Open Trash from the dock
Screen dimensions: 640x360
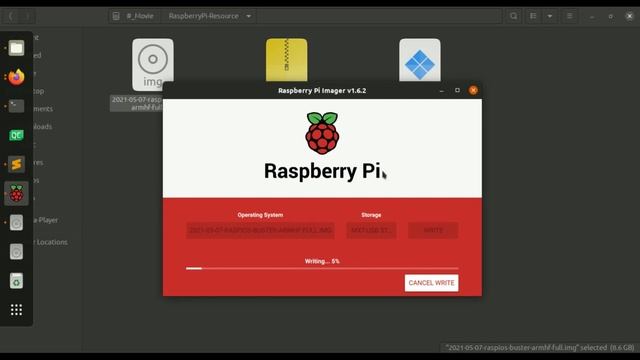16,281
